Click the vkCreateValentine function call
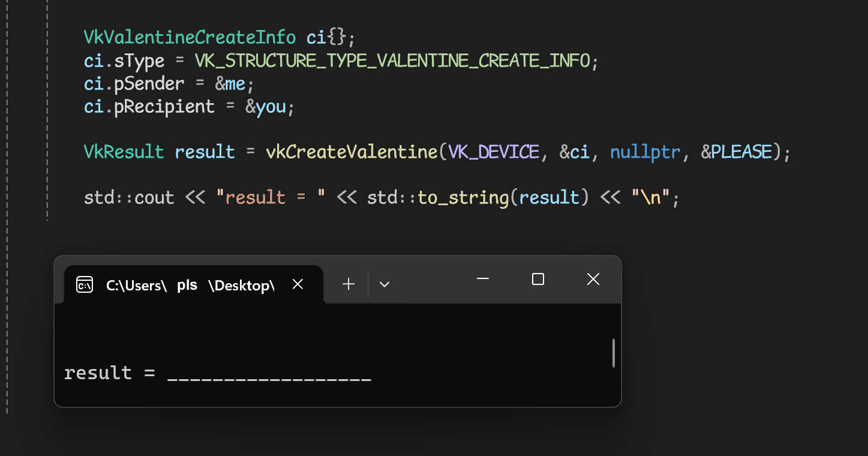Screen dimensions: 868x456 point(352,152)
